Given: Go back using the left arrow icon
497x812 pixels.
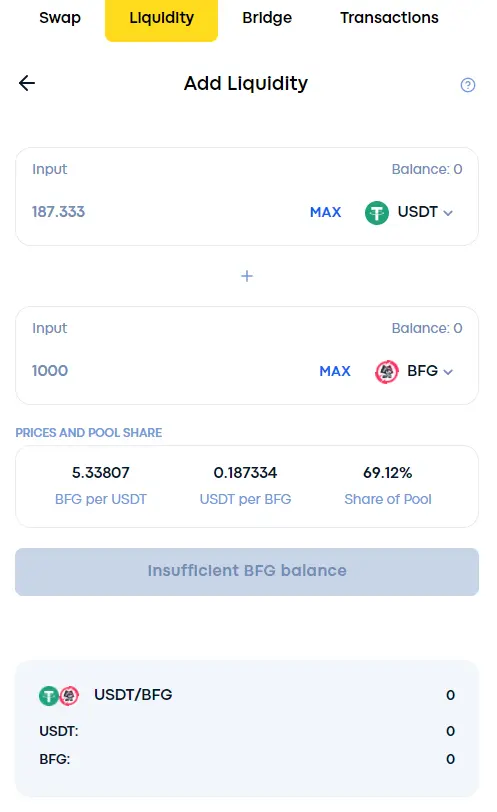Looking at the screenshot, I should 27,83.
